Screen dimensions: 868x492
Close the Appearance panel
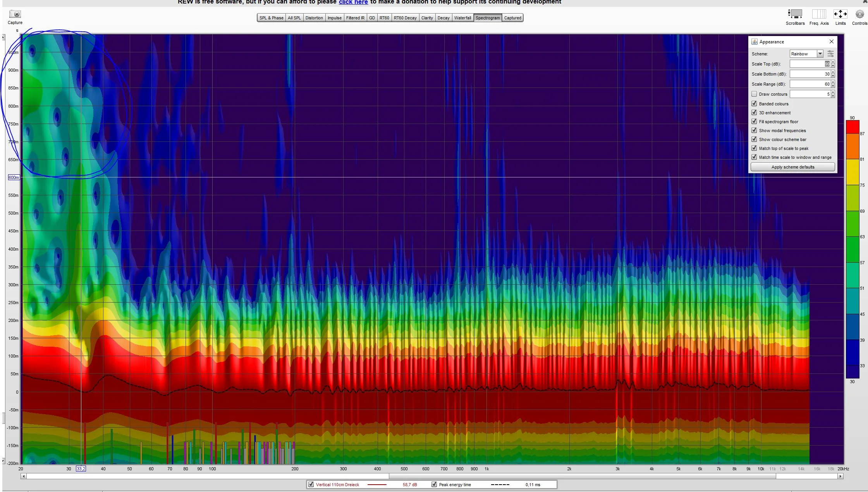(x=831, y=41)
